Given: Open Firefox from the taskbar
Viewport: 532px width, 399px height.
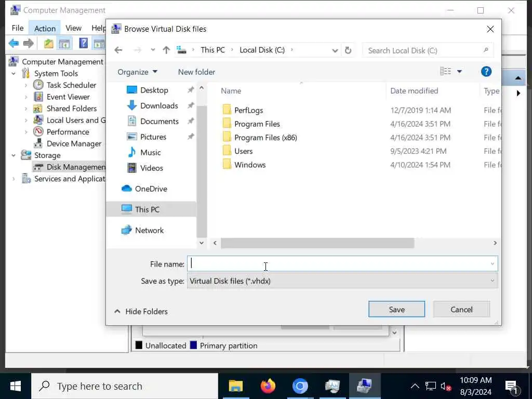Looking at the screenshot, I should (268, 387).
